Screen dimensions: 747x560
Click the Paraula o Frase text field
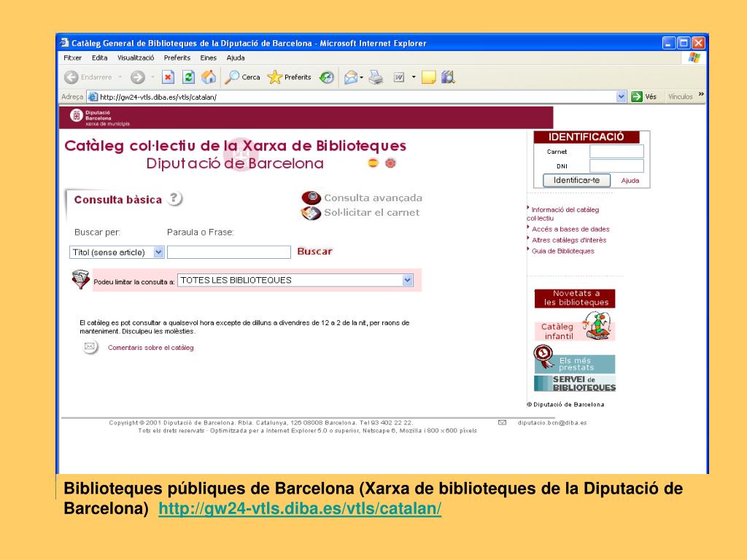[x=228, y=252]
